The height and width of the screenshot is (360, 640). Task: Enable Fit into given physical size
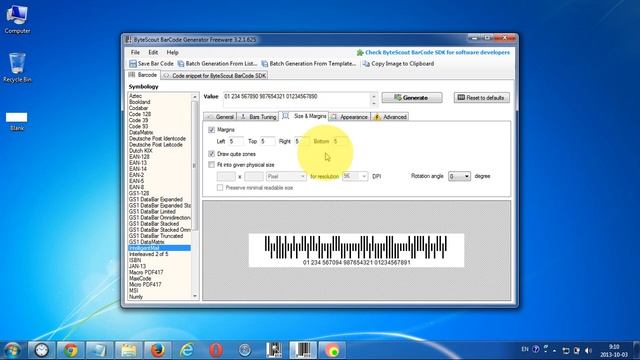[x=211, y=165]
